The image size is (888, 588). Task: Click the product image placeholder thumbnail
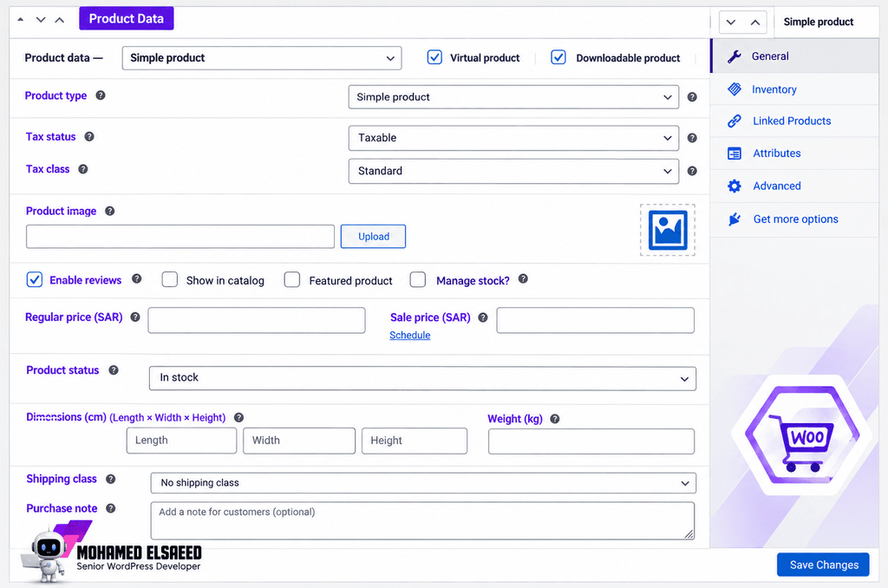point(668,230)
